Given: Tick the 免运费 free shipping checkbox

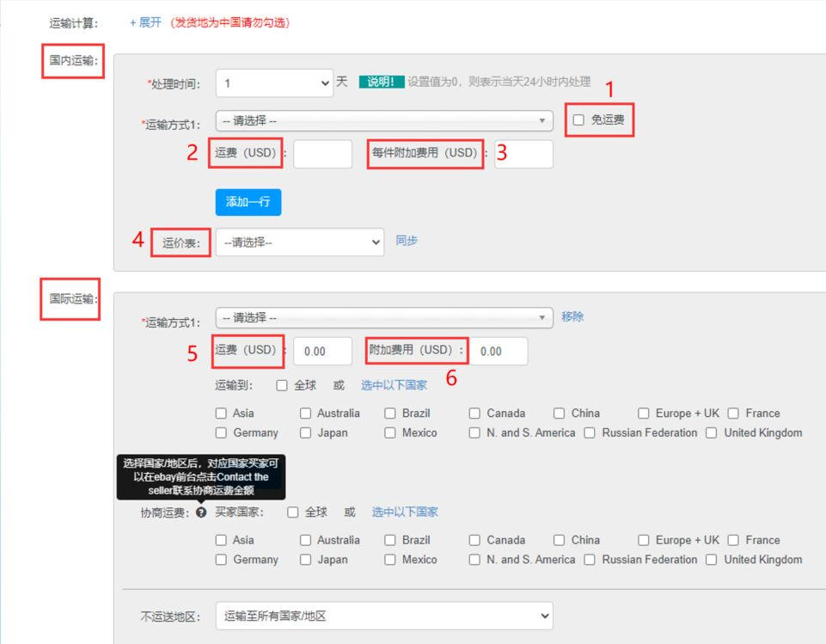Looking at the screenshot, I should [x=578, y=120].
